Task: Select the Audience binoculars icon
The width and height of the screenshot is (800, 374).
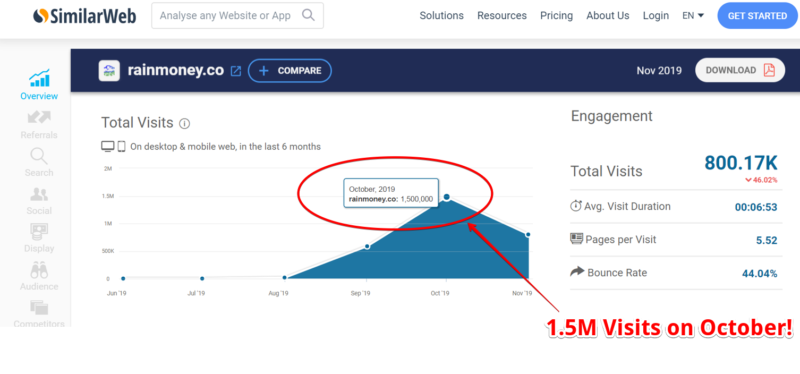Action: click(x=39, y=270)
